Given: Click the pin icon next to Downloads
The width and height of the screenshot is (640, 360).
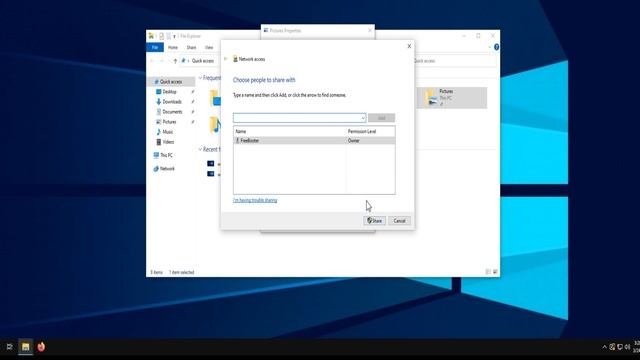Looking at the screenshot, I should (192, 102).
